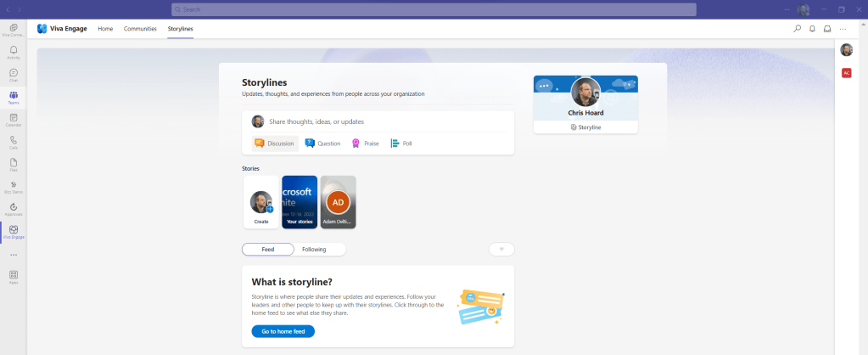Open the Communities tab
Image resolution: width=868 pixels, height=355 pixels.
[x=140, y=29]
